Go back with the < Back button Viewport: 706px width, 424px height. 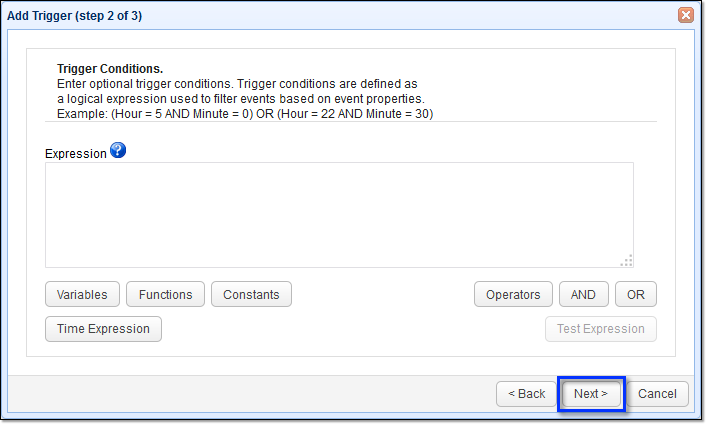click(x=526, y=394)
